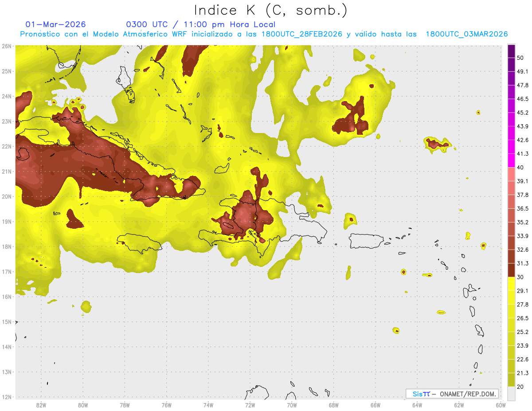Click the colorbar value '40'
Viewport: 532px width, 411px height.
click(x=520, y=168)
